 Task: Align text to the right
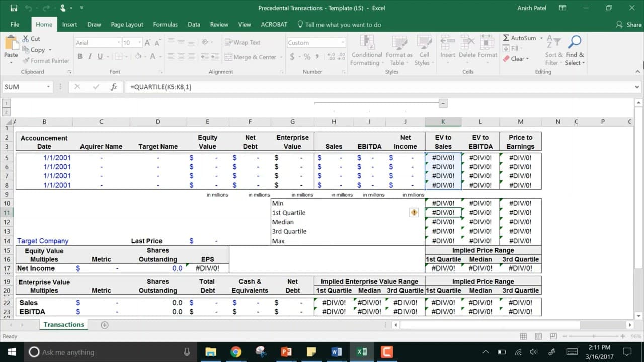point(192,57)
